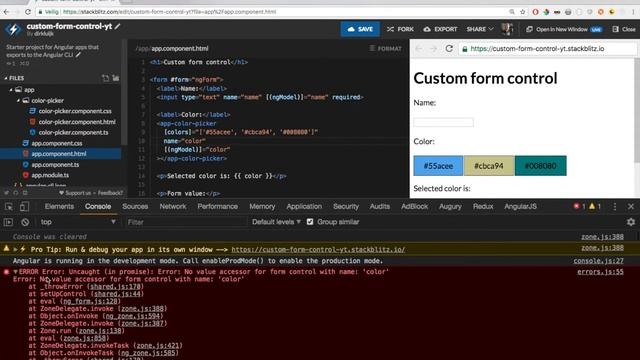Open the errors.js:55 source link
The width and height of the screenshot is (640, 360).
[x=600, y=272]
